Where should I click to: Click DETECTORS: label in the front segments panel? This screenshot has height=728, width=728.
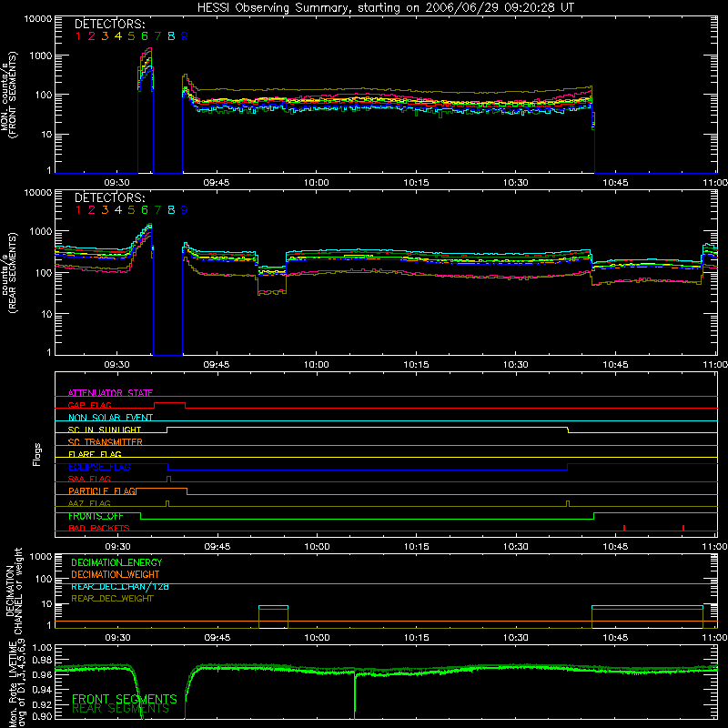pyautogui.click(x=110, y=24)
